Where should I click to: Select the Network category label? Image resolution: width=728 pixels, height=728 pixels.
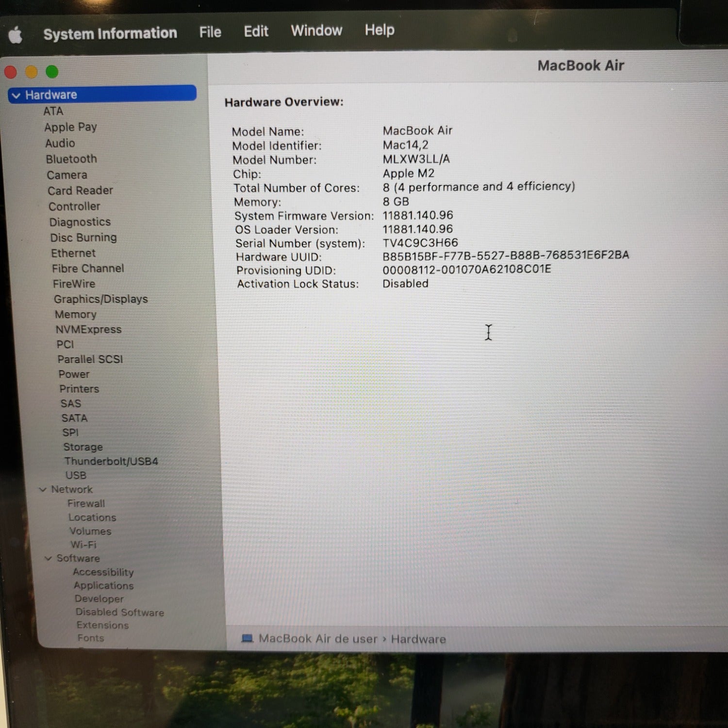tap(72, 490)
